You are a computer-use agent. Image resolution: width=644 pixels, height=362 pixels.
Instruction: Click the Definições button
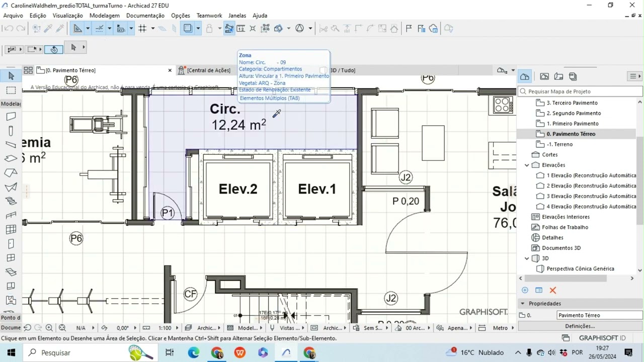click(x=580, y=326)
